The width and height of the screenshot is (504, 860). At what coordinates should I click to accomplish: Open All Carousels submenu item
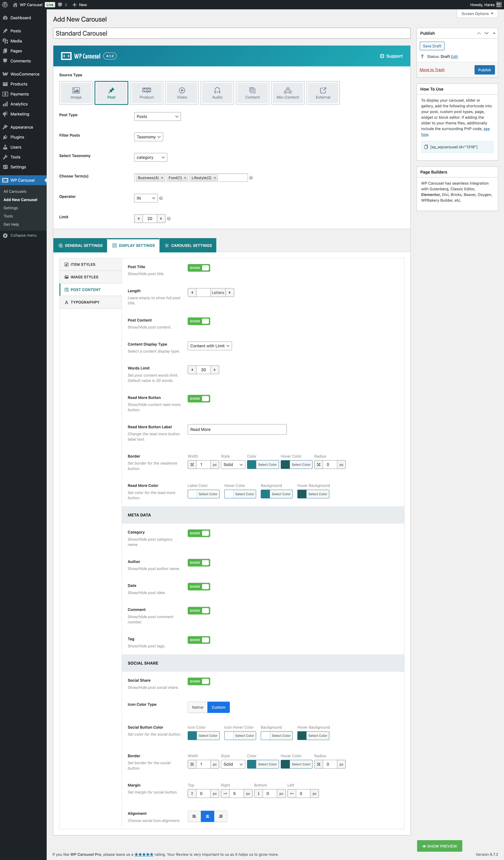[x=15, y=191]
